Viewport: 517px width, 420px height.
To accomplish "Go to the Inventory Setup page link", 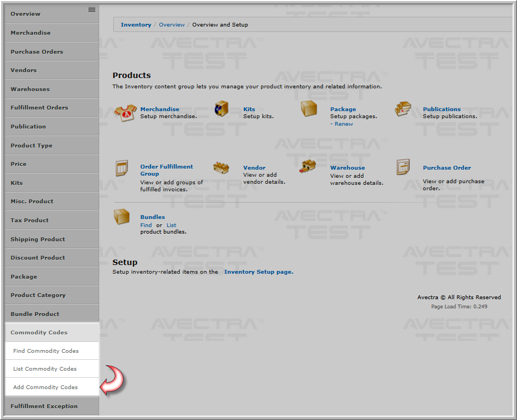I will pyautogui.click(x=259, y=272).
